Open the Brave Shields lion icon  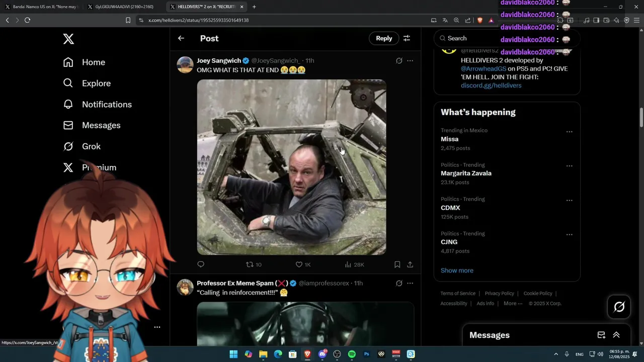pyautogui.click(x=479, y=20)
